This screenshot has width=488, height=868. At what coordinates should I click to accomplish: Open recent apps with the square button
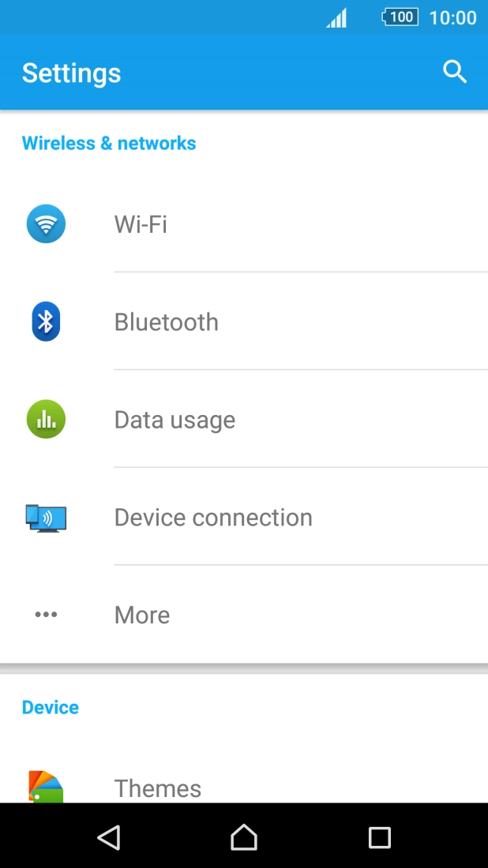point(379,836)
